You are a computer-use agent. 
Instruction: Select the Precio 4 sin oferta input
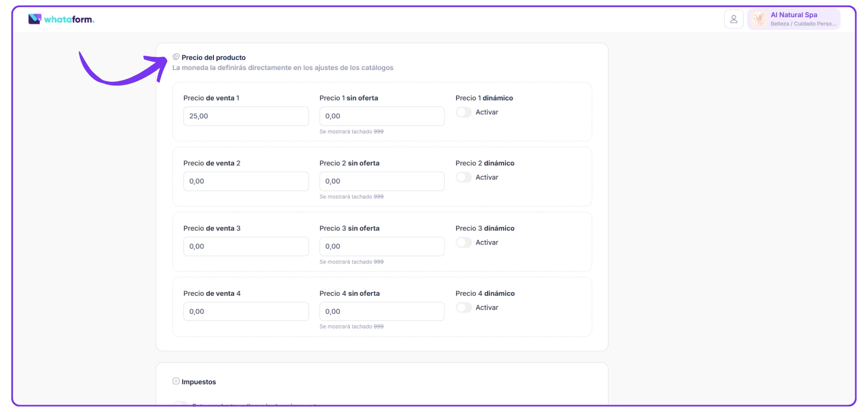point(382,311)
